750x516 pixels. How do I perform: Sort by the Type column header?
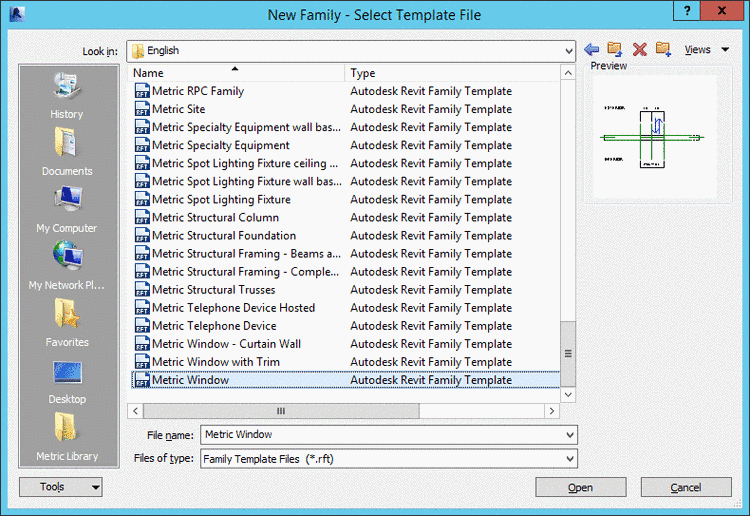(x=452, y=73)
